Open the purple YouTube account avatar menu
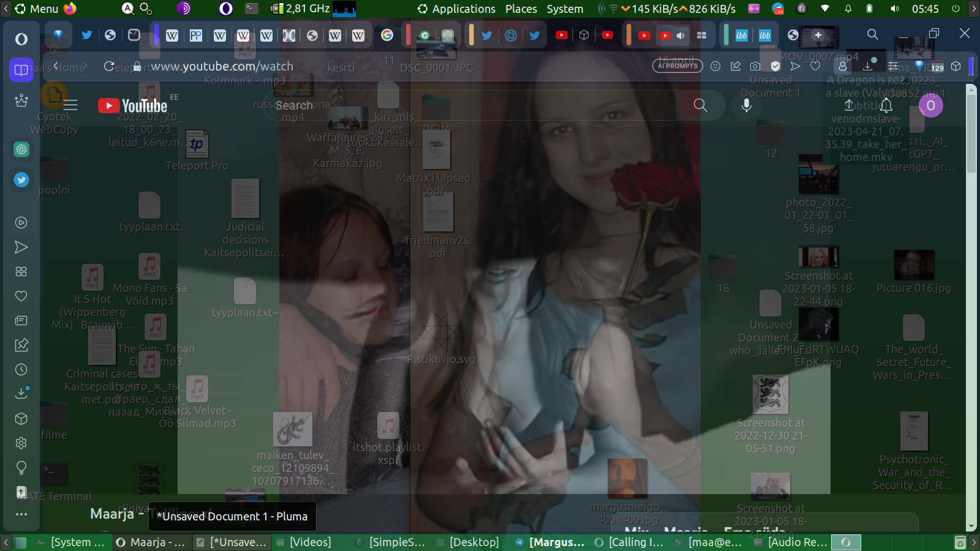This screenshot has width=980, height=551. pos(930,105)
